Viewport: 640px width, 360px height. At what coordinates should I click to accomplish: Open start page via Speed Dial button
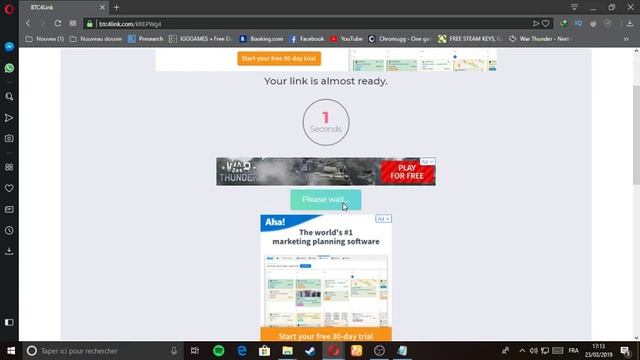point(73,24)
